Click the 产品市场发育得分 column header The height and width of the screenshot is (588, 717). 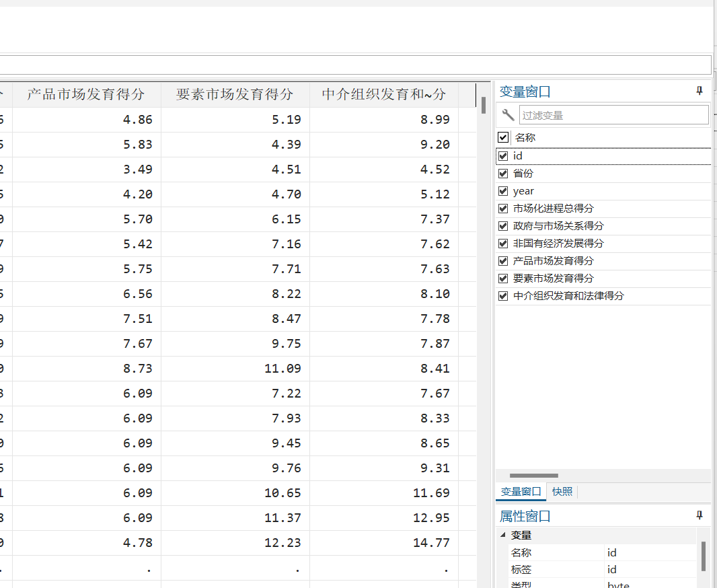click(x=86, y=95)
